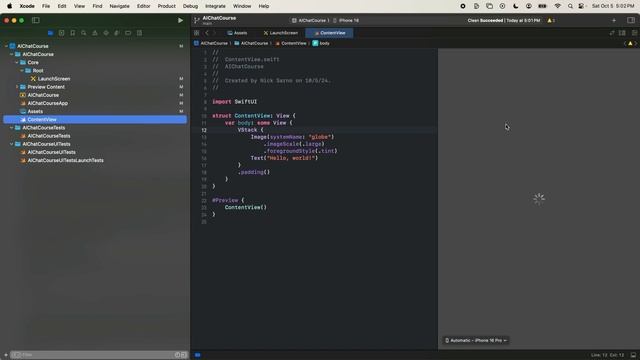Collapse the Core folder disclosure triangle
Viewport: 640px width, 360px height.
[x=17, y=62]
